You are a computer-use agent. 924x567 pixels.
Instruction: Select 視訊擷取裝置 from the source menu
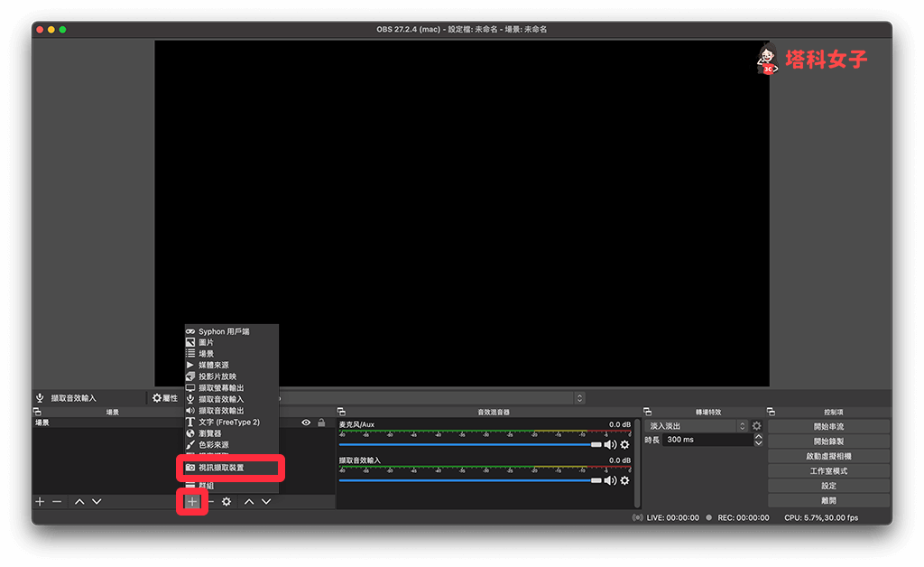[221, 468]
